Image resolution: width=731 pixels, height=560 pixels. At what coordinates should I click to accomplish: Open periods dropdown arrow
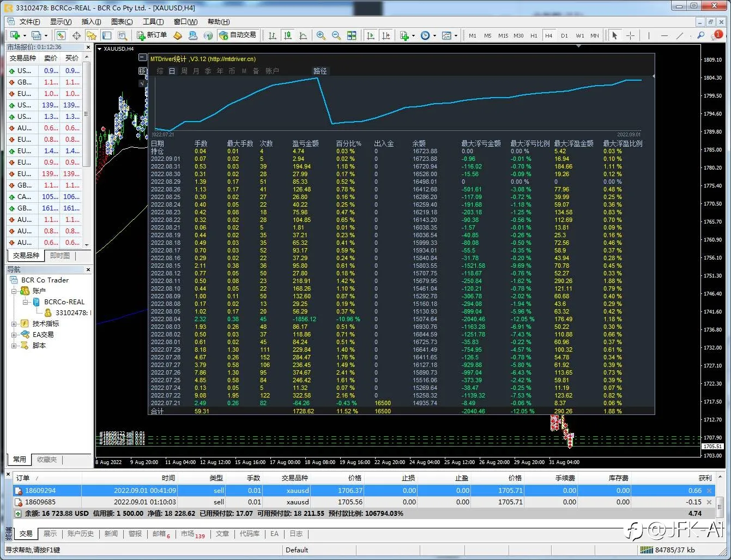pos(434,35)
